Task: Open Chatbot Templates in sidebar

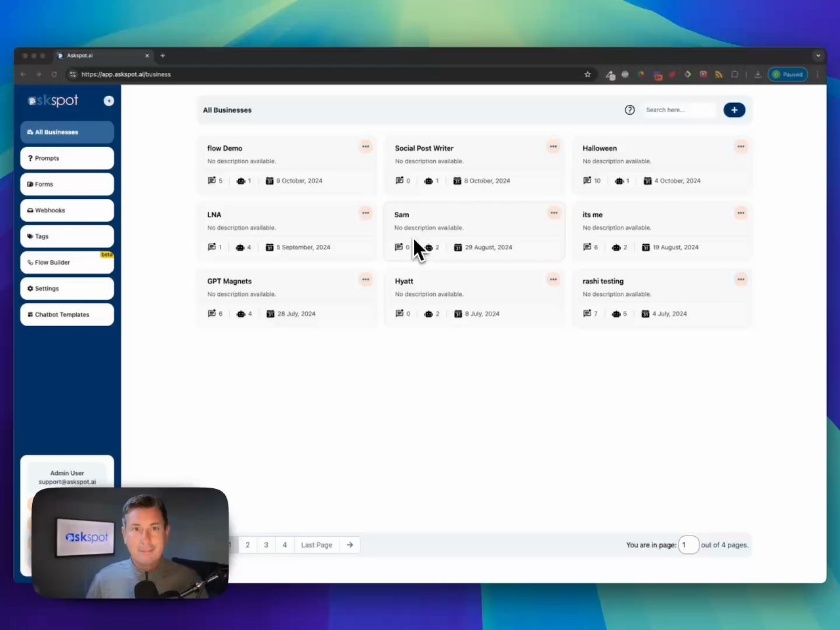Action: [x=67, y=314]
